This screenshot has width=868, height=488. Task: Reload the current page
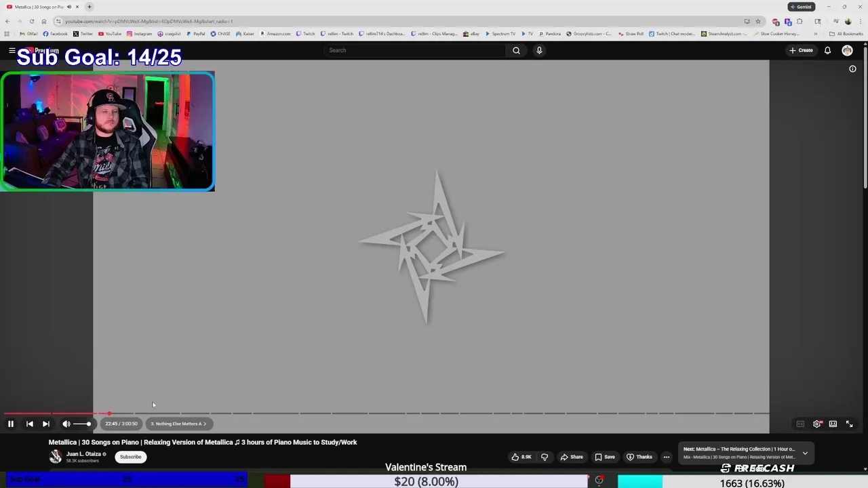click(31, 21)
